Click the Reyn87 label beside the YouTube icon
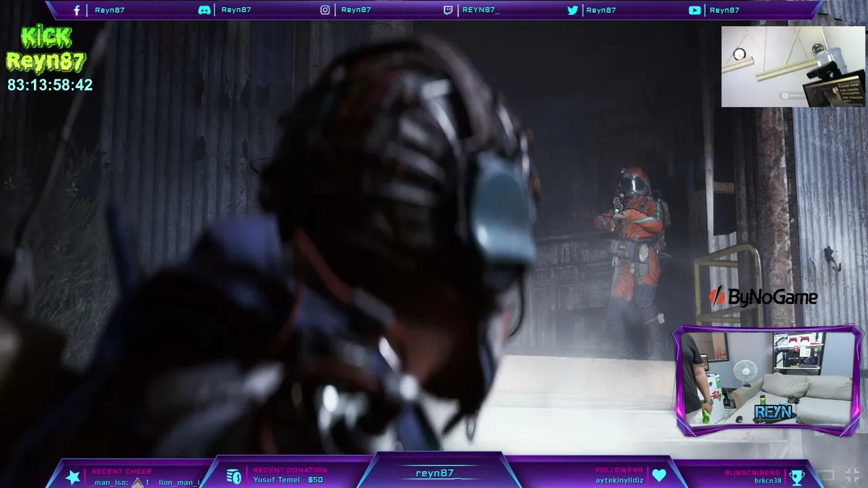Viewport: 868px width, 488px height. pyautogui.click(x=724, y=10)
